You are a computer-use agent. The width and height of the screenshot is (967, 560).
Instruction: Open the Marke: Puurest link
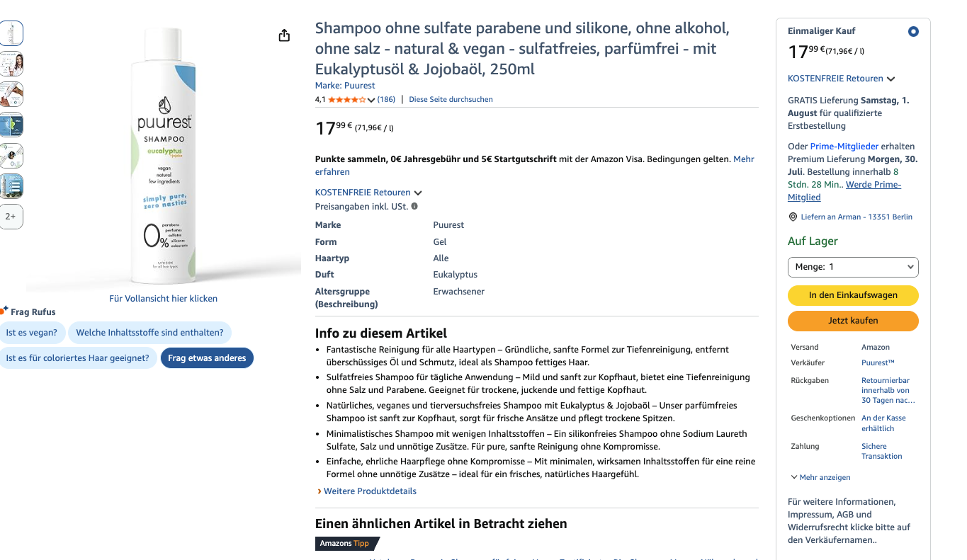pyautogui.click(x=345, y=86)
